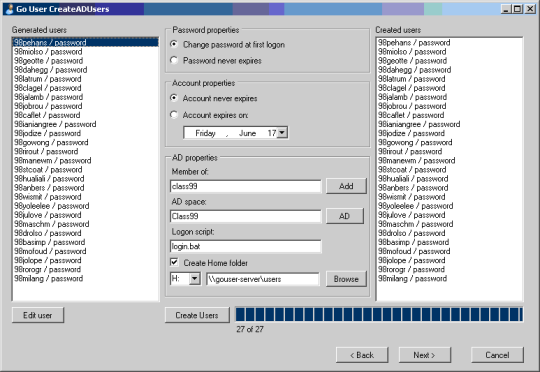Proceed with the Next button
Image resolution: width=540 pixels, height=372 pixels.
click(425, 355)
